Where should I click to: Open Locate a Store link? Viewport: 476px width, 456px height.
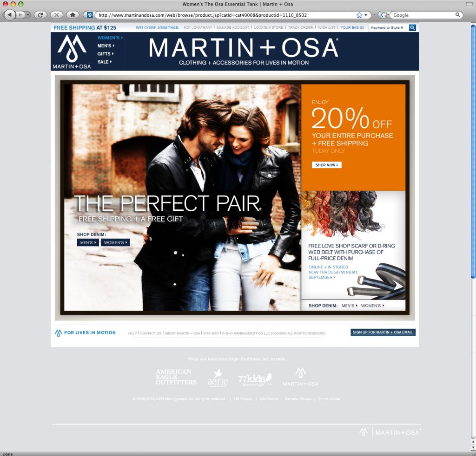tap(268, 27)
